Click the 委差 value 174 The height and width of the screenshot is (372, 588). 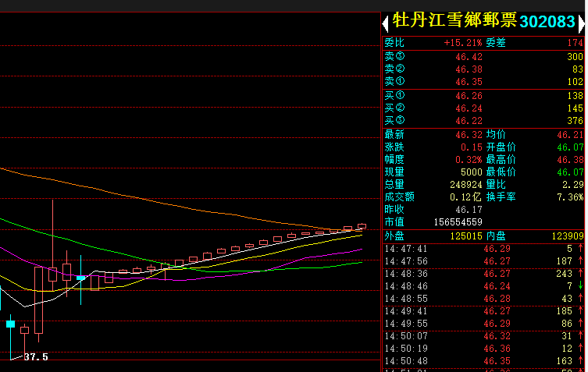[576, 43]
